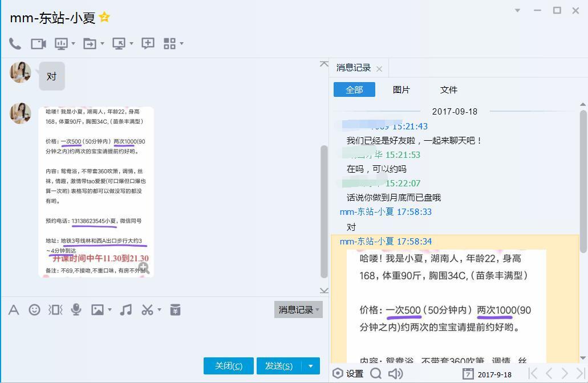Image resolution: width=588 pixels, height=383 pixels.
Task: Open the emoji picker
Action: click(35, 309)
